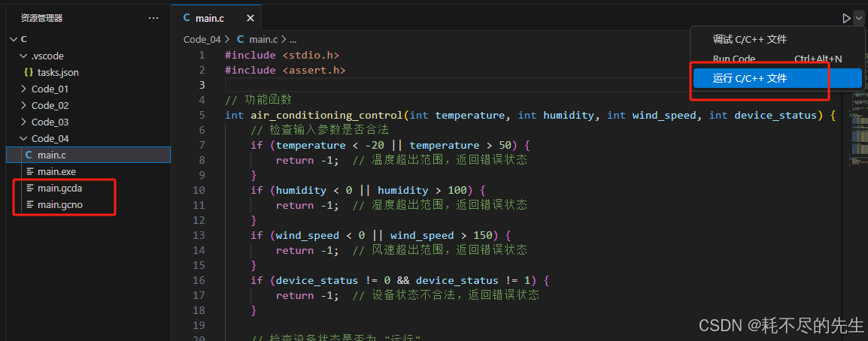868x341 pixels.
Task: Click Code_04 breadcrumb segment
Action: [202, 39]
